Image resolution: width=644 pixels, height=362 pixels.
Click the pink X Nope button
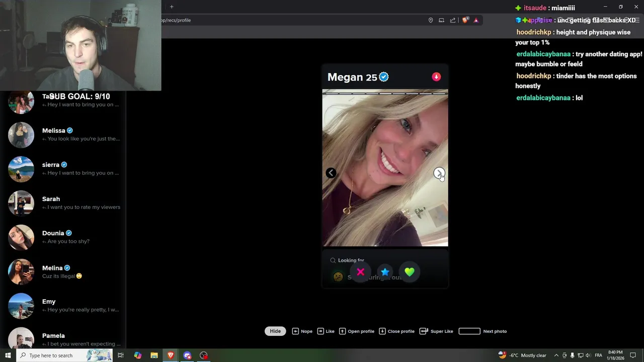(x=360, y=272)
